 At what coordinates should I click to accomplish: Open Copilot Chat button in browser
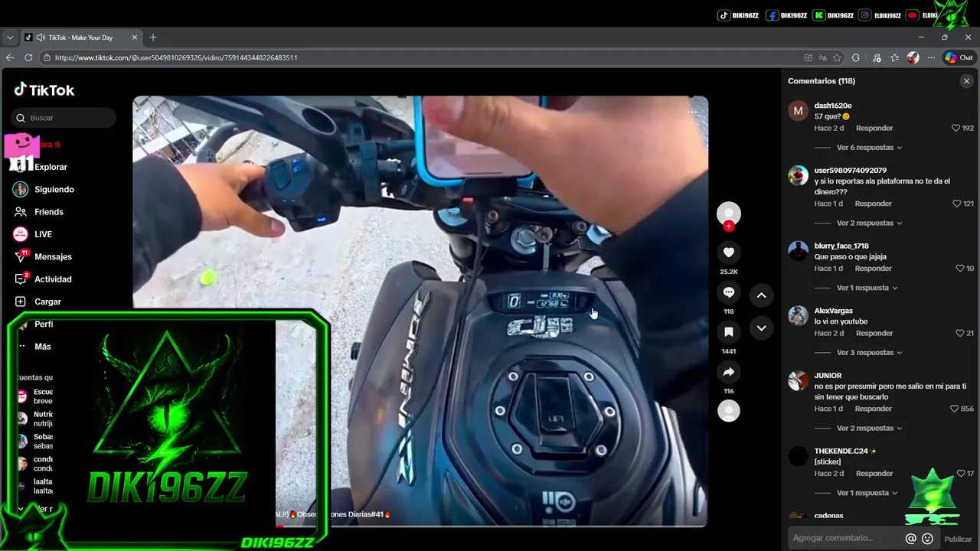point(959,57)
